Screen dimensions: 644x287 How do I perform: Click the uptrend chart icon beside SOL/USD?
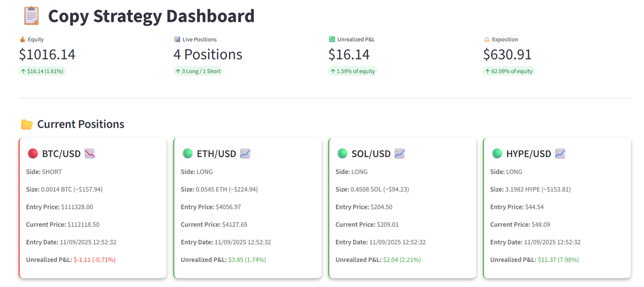399,154
